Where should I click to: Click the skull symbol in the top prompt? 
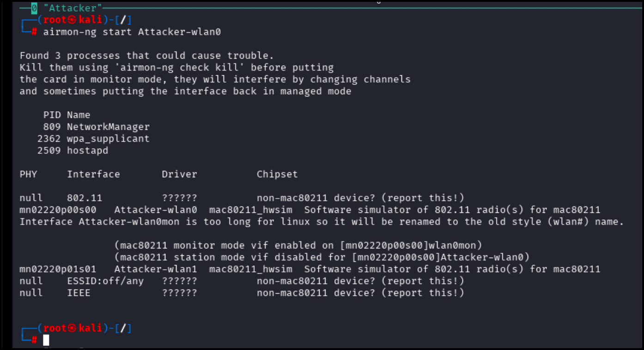(73, 20)
